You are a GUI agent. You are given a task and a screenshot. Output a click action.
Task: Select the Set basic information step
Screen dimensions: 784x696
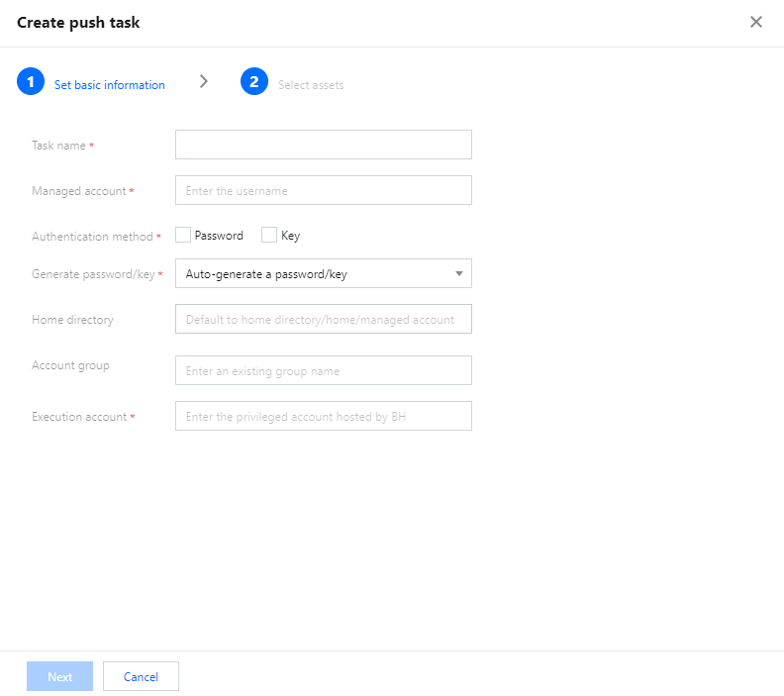tap(109, 85)
